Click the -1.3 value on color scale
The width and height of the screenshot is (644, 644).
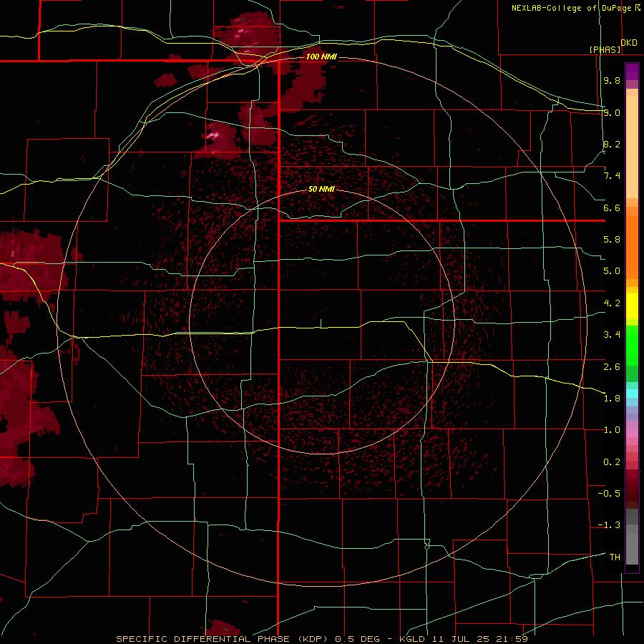609,525
